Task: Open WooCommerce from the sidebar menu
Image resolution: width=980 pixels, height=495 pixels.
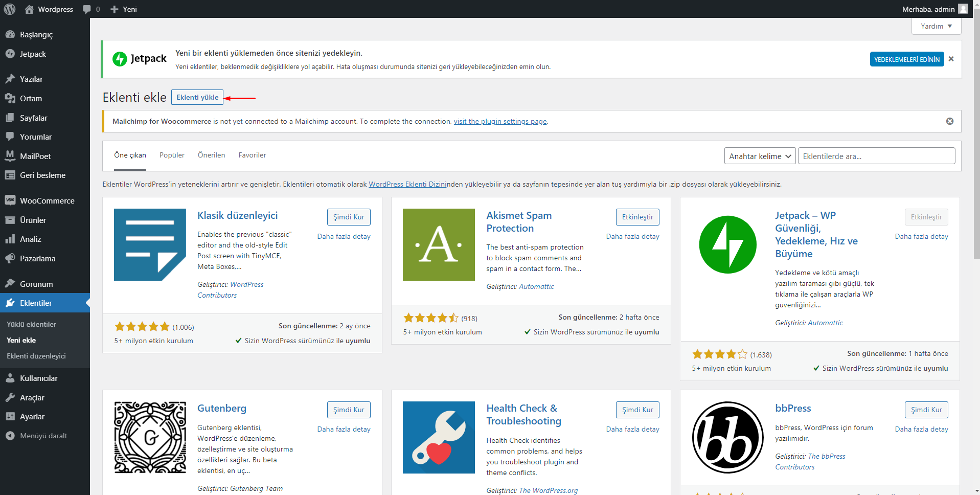Action: coord(47,200)
